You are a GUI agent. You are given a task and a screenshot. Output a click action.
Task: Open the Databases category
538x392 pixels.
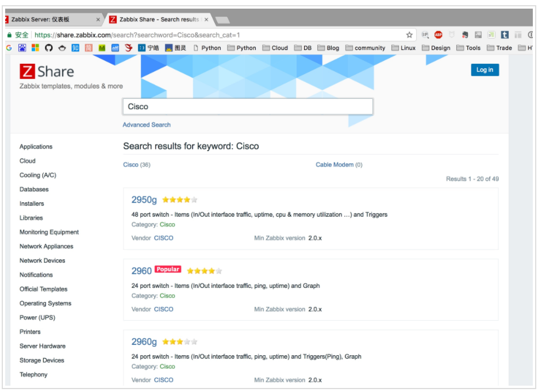(x=34, y=190)
